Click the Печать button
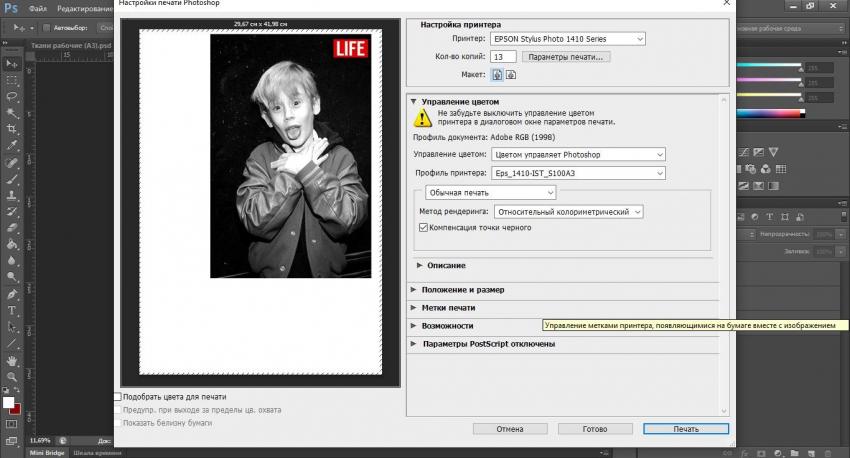850x458 pixels. [x=686, y=429]
